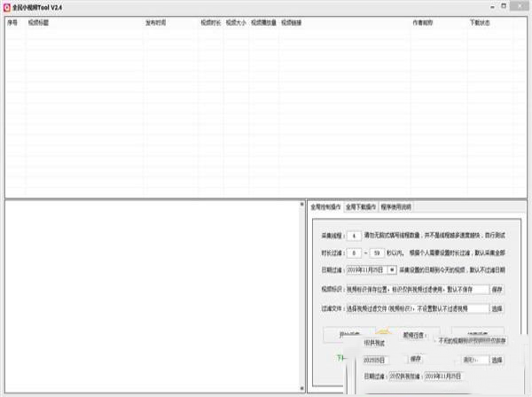Open the 全局下载操作 tab
This screenshot has height=397, width=532.
[x=361, y=206]
